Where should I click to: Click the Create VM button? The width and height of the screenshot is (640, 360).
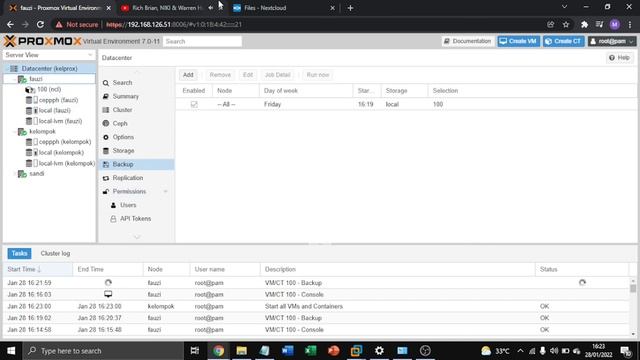[x=518, y=41]
